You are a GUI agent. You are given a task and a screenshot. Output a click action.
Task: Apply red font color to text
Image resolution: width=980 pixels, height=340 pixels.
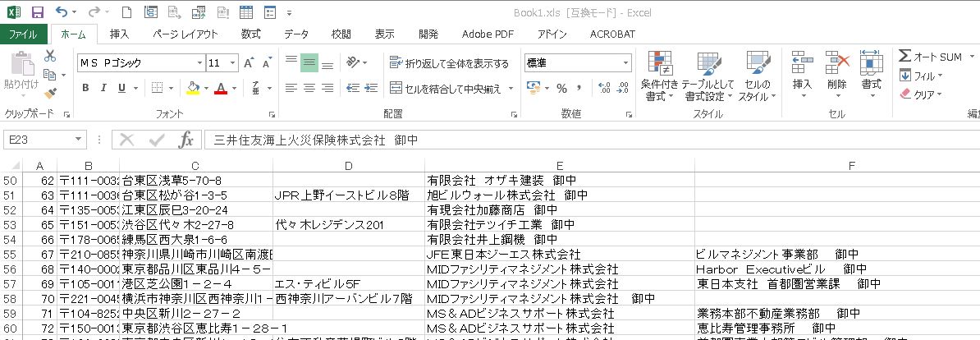(x=222, y=88)
